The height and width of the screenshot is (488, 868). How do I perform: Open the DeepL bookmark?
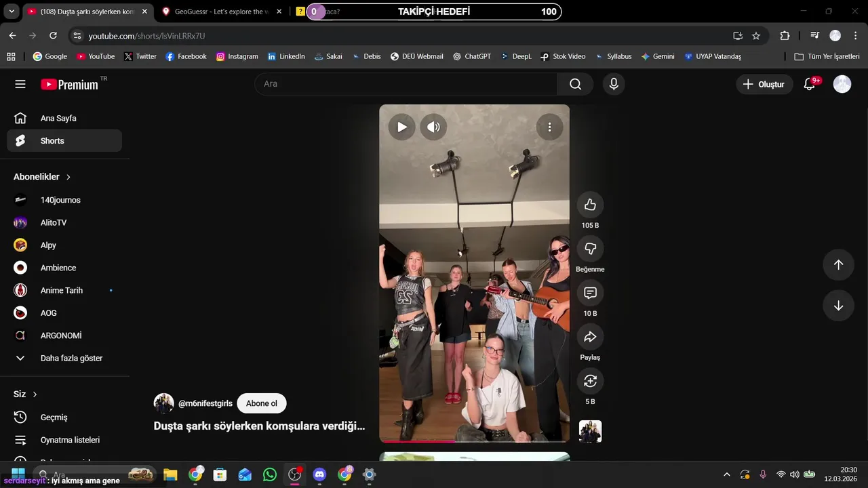coord(516,57)
